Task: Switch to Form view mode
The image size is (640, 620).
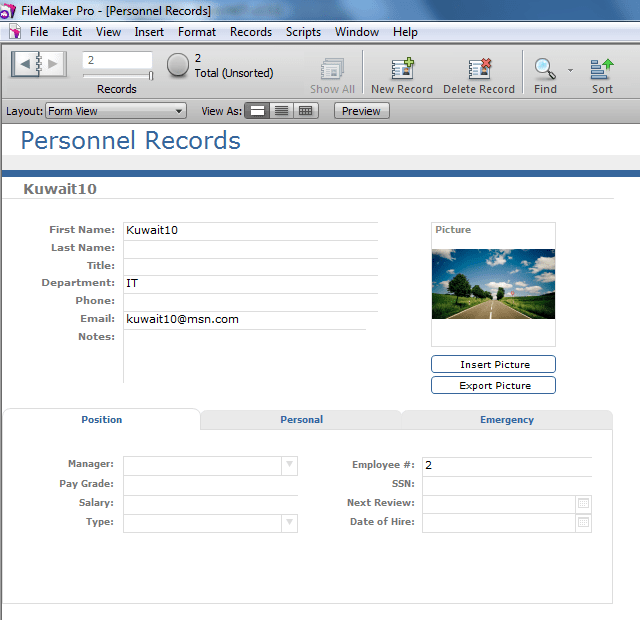Action: 258,111
